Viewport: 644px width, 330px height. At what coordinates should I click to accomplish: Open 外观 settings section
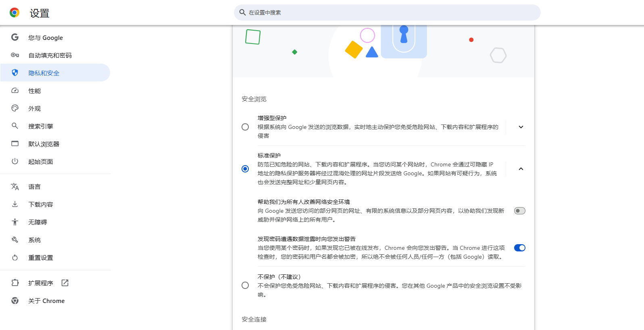tap(55, 108)
